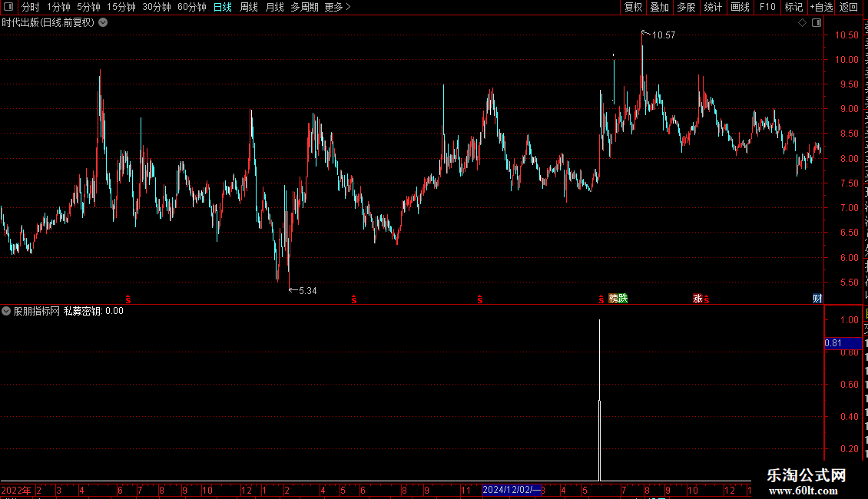
Task: Click the 叠加 overlay button
Action: [660, 7]
